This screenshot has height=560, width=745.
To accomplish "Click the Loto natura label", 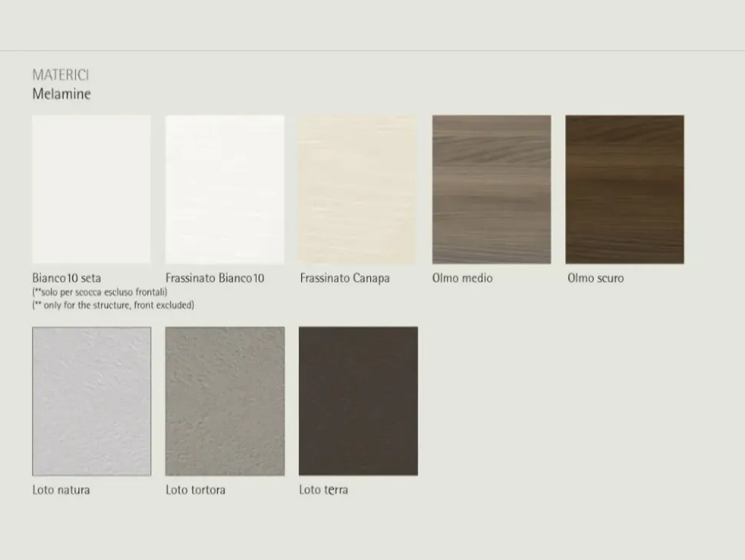I will (x=61, y=489).
